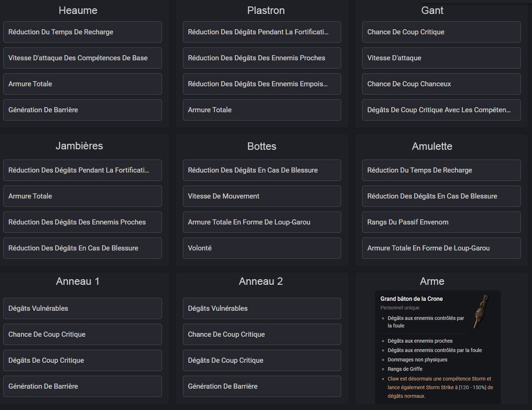The image size is (532, 410).
Task: Open the Grand bâton de la Crone title
Action: tap(411, 299)
